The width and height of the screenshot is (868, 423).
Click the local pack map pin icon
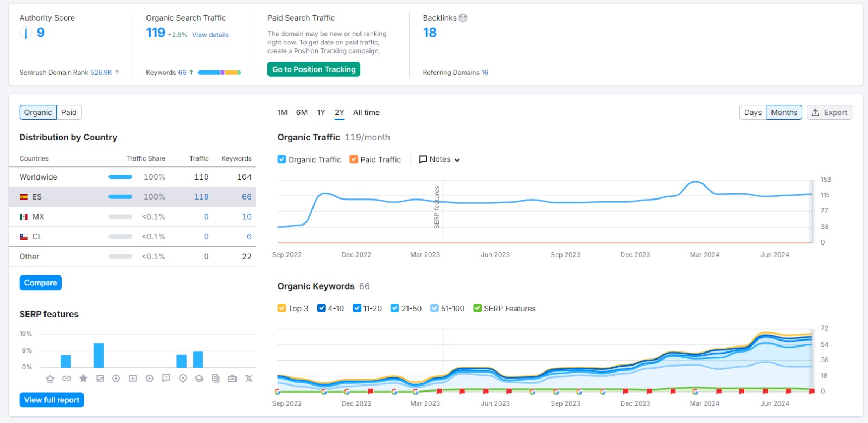click(x=183, y=379)
